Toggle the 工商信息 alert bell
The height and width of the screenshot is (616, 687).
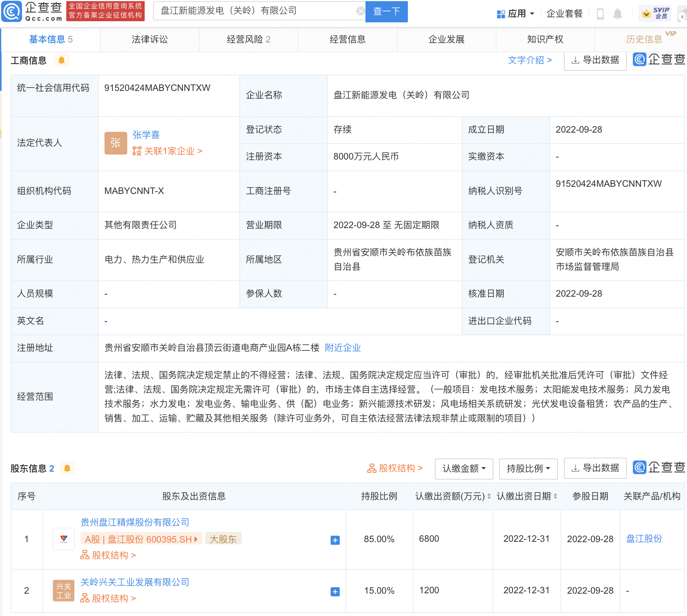[62, 60]
